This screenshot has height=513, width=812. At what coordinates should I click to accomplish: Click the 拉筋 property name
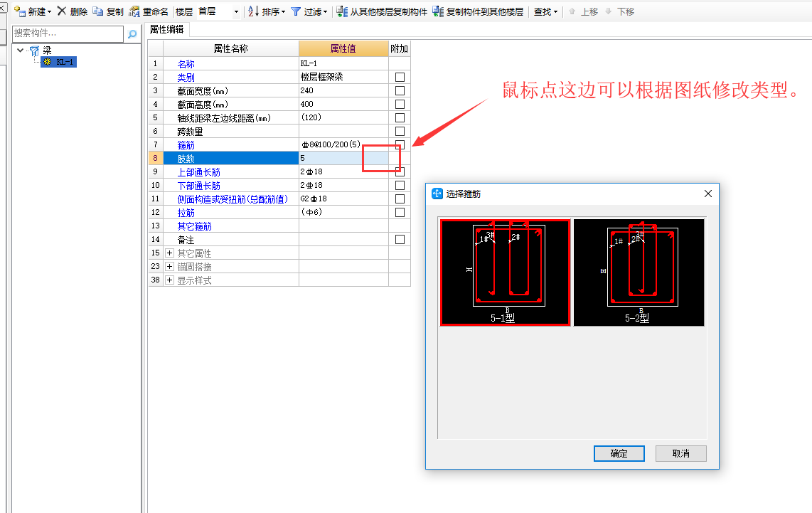(186, 213)
